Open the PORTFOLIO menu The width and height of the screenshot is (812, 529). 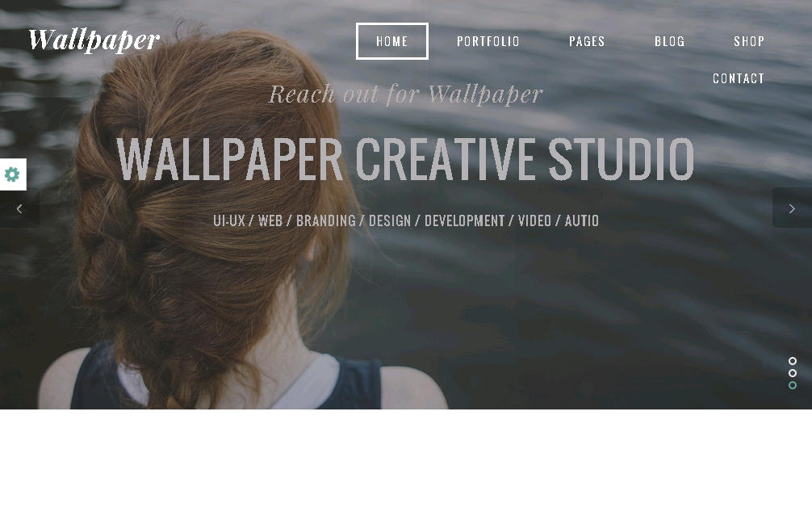pyautogui.click(x=488, y=41)
